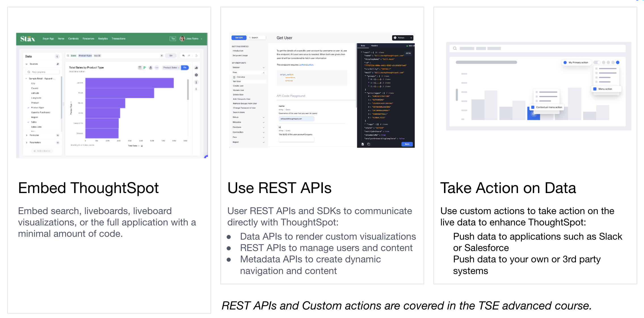Select Analytics in the Stax navigation bar
Image resolution: width=644 pixels, height=318 pixels.
(x=103, y=39)
